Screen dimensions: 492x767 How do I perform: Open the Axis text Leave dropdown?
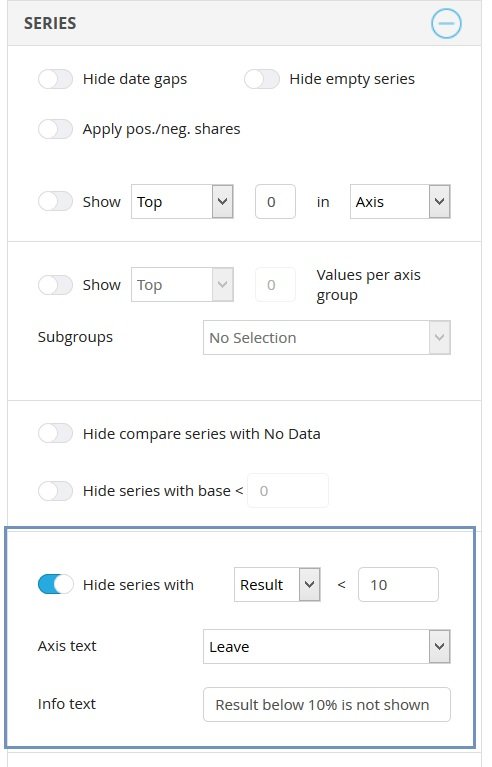[327, 647]
